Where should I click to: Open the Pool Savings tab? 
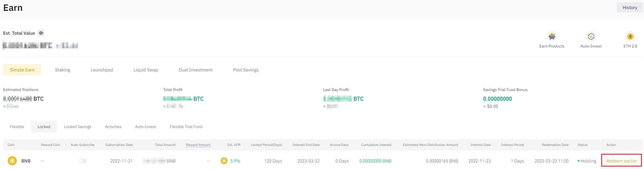(x=246, y=70)
